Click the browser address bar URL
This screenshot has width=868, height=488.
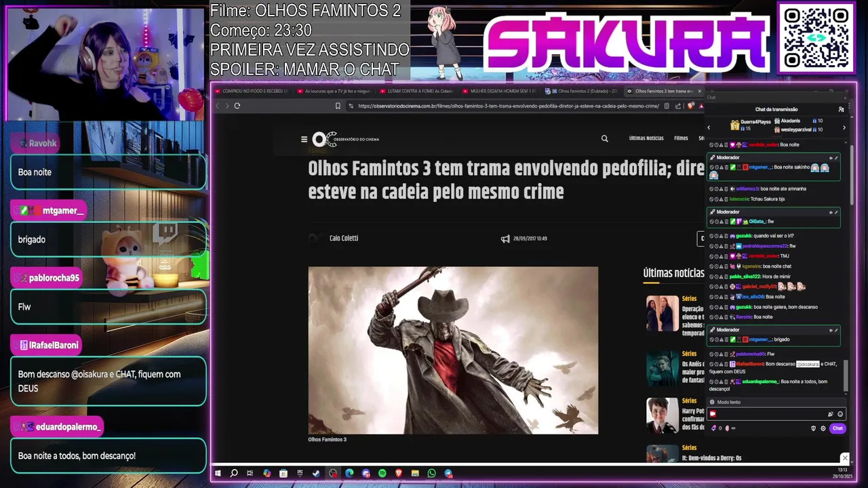click(x=509, y=106)
